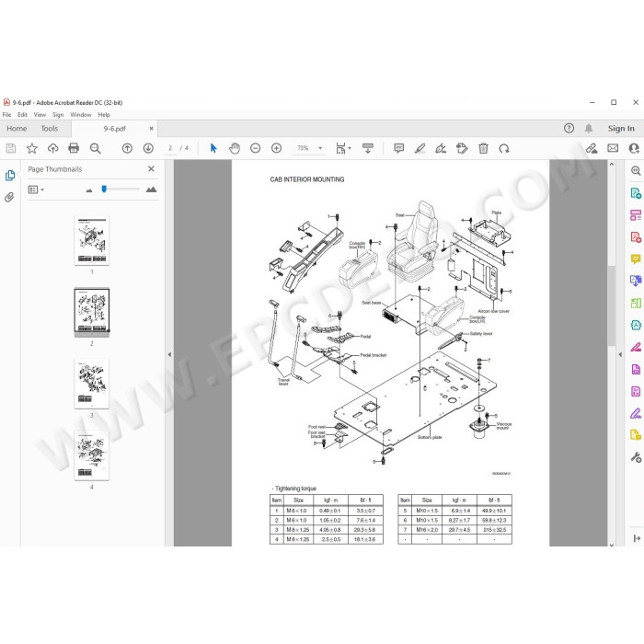This screenshot has width=644, height=644.
Task: Switch to the Tools tab
Action: pos(50,129)
